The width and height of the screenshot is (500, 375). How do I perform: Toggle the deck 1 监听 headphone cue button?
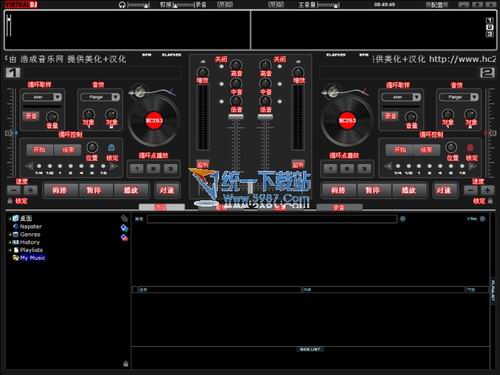(203, 164)
